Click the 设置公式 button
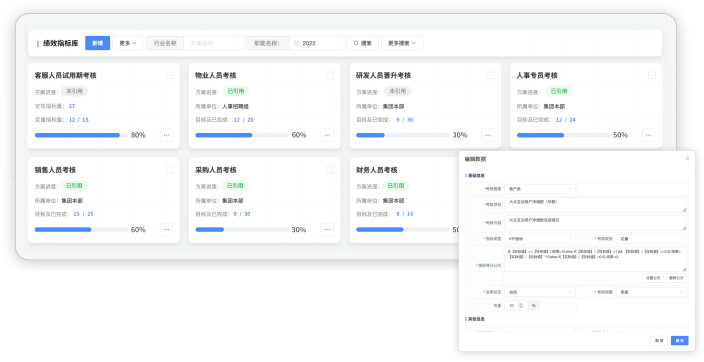Viewport: 704px width, 362px height. click(x=653, y=278)
